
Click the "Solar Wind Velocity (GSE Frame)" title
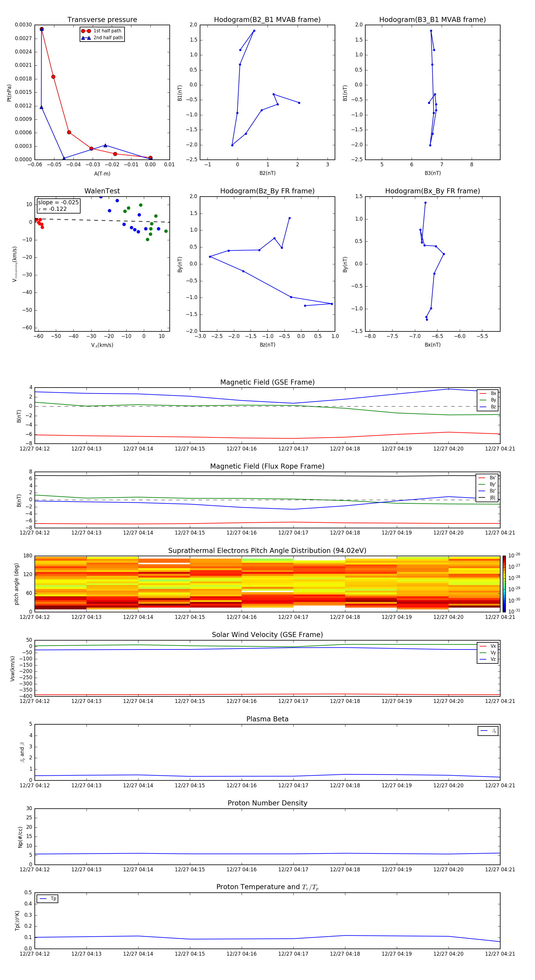coord(267,635)
